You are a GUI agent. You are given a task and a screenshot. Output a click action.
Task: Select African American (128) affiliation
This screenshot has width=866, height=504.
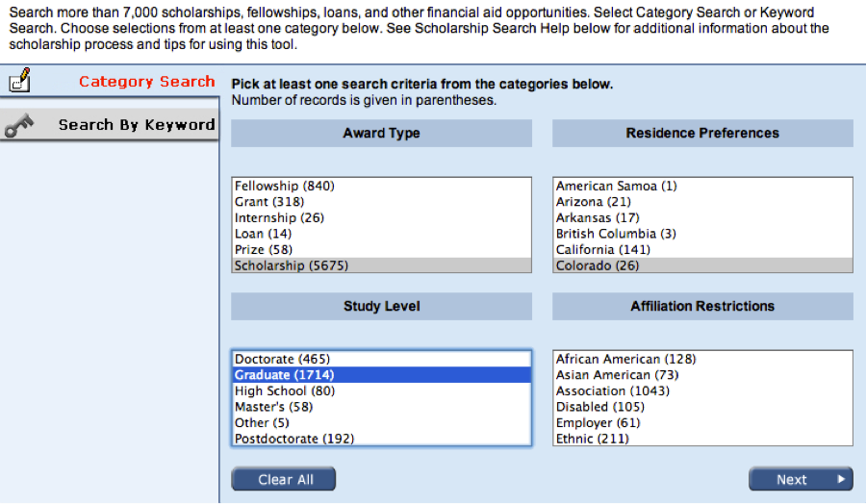click(626, 359)
